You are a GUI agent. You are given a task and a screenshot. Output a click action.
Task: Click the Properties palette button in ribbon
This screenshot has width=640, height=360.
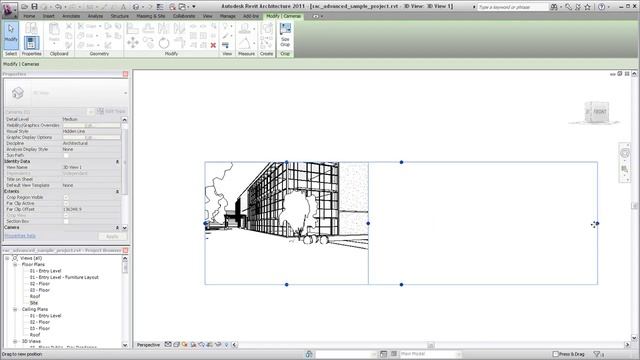click(31, 43)
